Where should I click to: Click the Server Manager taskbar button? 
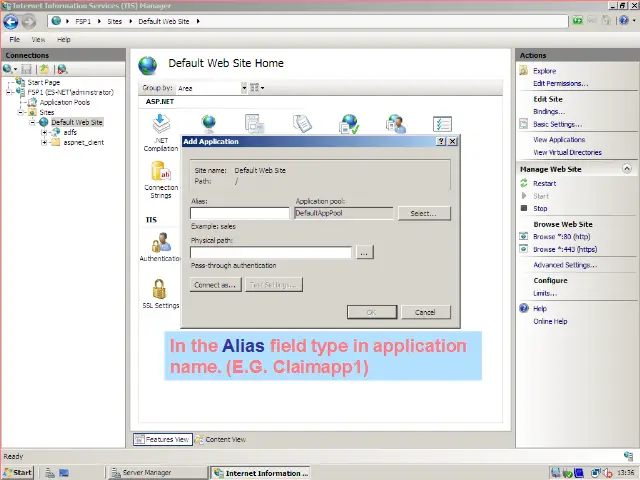158,472
